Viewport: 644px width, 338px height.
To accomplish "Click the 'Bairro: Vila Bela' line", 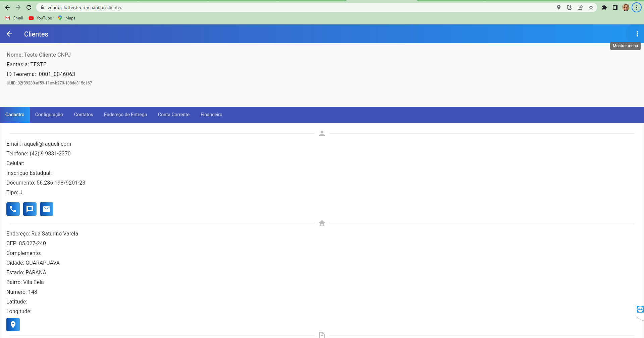I will click(25, 282).
